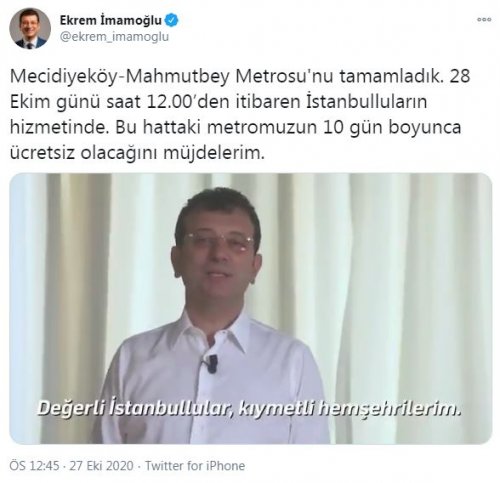Open the @ekrem_imamoglu handle link
This screenshot has height=483, width=500.
(114, 37)
